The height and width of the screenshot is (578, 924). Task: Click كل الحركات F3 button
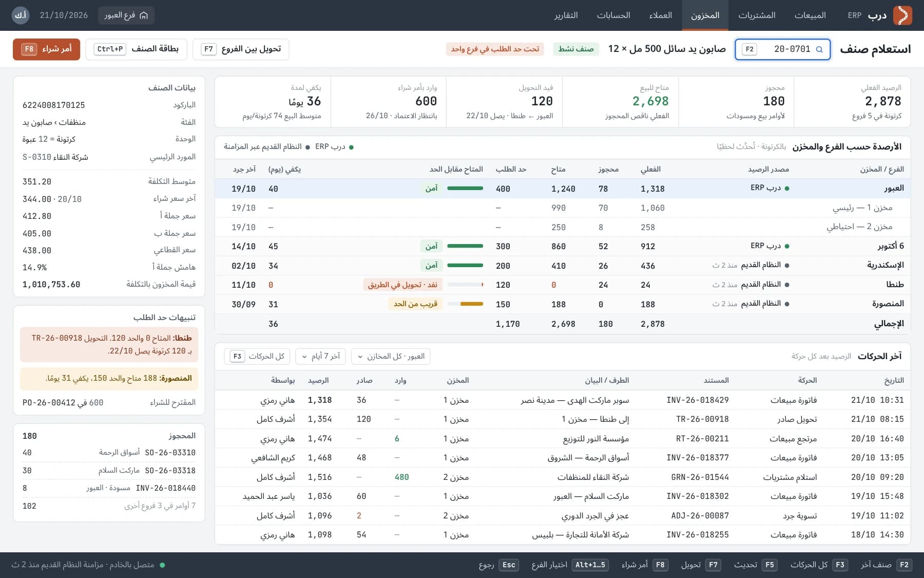pos(257,357)
